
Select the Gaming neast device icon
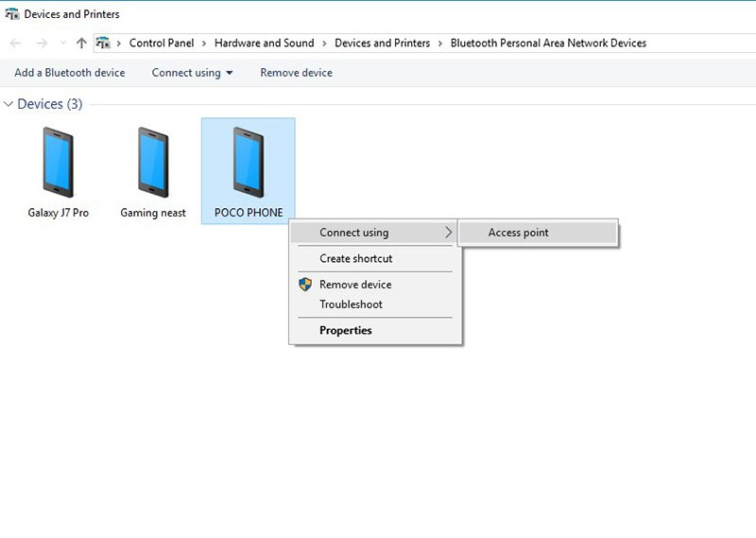[x=153, y=162]
